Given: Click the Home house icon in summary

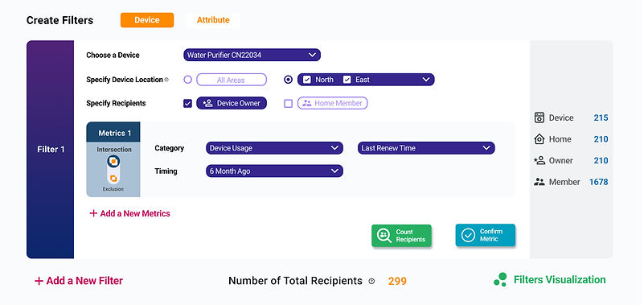Looking at the screenshot, I should 539,139.
